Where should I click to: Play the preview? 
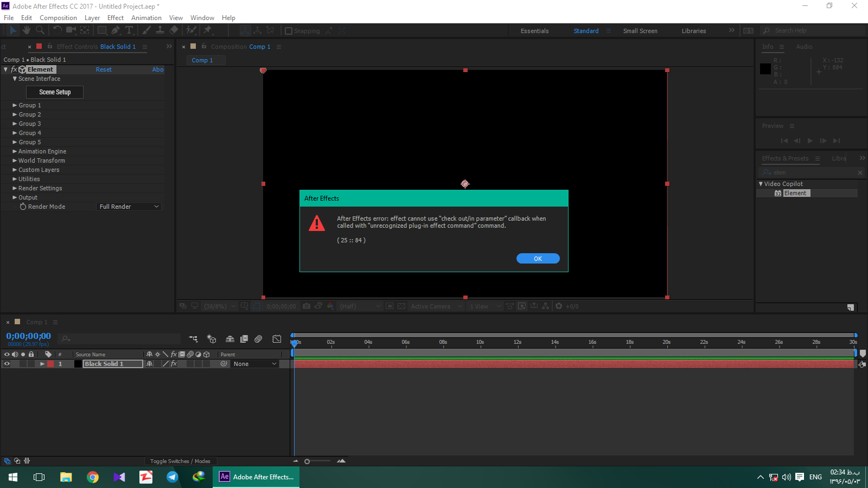(810, 140)
